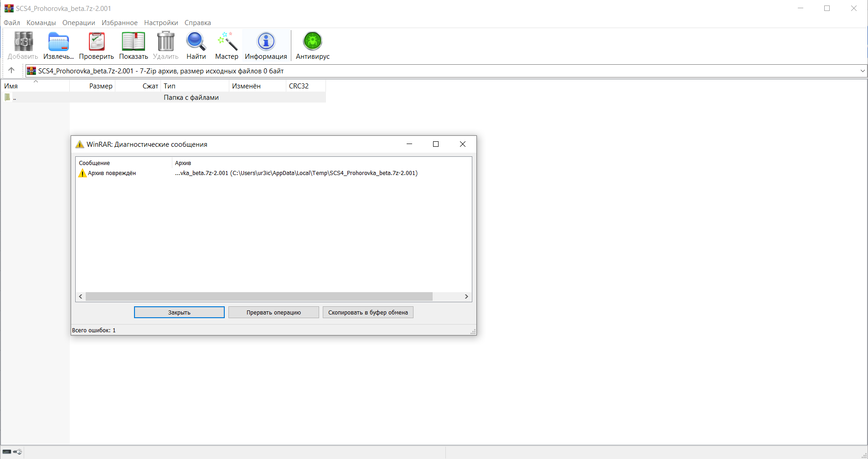
Task: Sort the file list by Сжат column
Action: coord(138,86)
